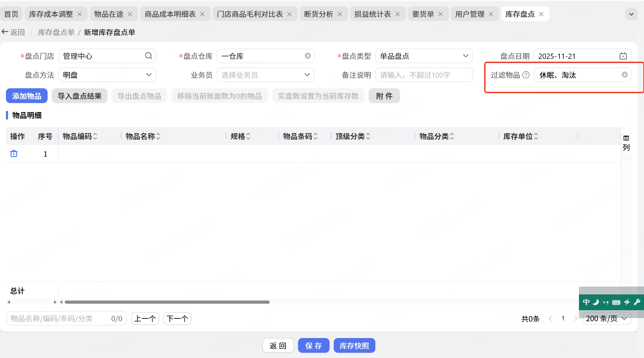
Task: Change the 200 条/页 page size
Action: tap(607, 318)
